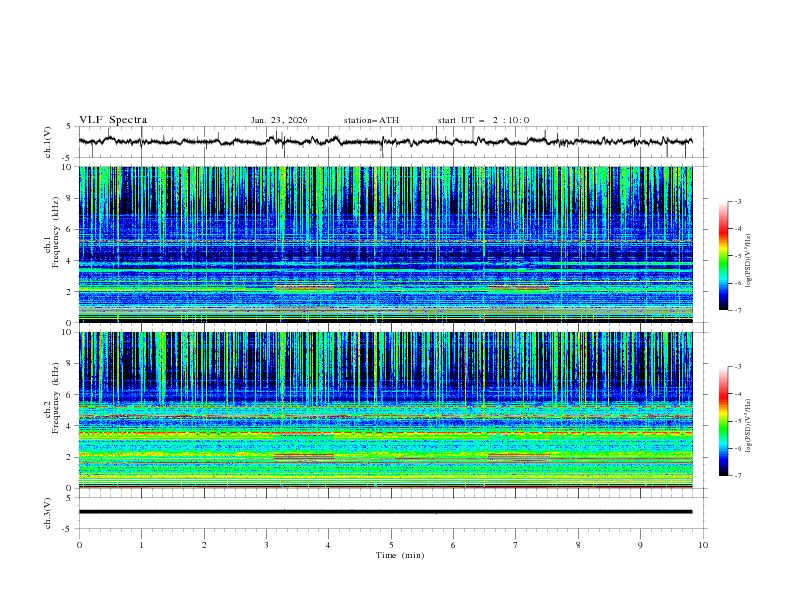The image size is (792, 612).
Task: Click the "1" tick label on the time axis
Action: [x=141, y=545]
